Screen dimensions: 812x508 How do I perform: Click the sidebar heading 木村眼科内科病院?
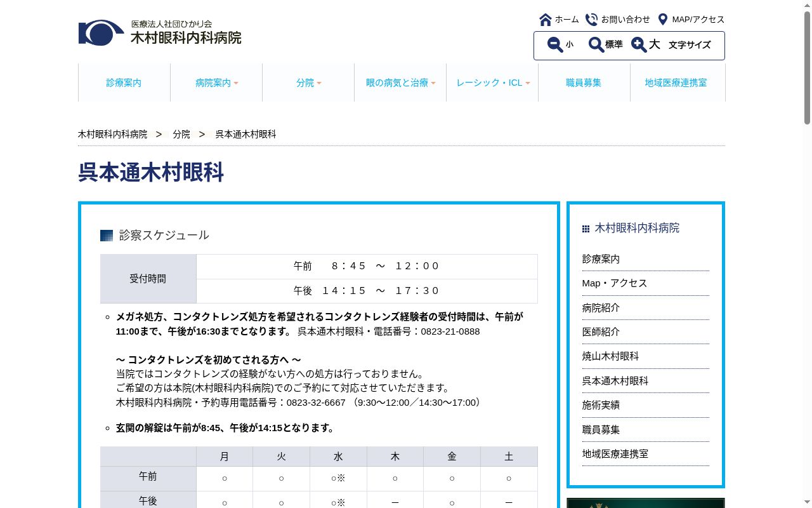click(637, 228)
